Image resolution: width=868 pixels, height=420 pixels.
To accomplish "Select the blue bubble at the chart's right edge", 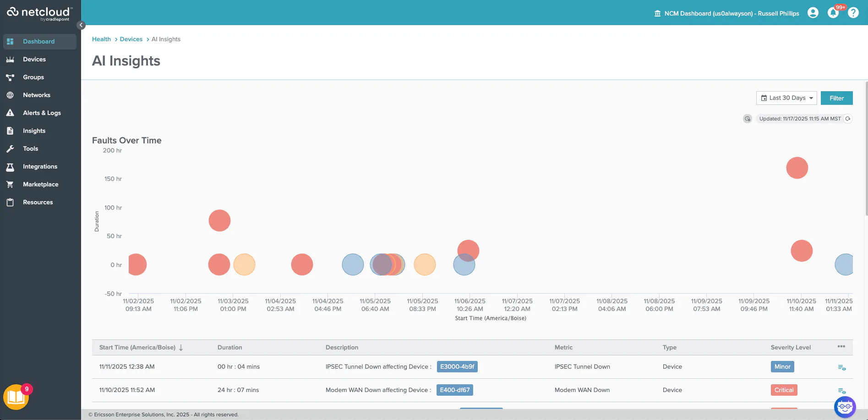I will [x=844, y=264].
